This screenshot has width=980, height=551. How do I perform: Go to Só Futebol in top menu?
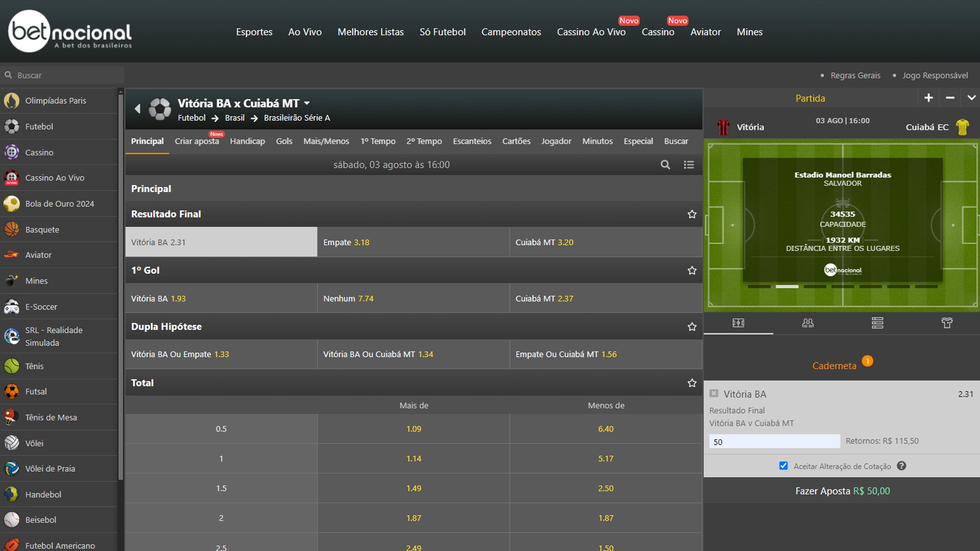(443, 32)
